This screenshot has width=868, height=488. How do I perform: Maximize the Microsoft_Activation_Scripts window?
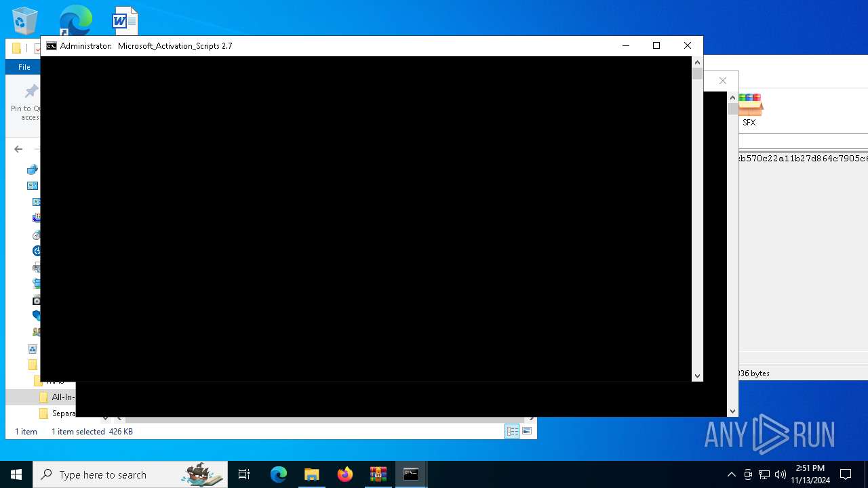pyautogui.click(x=656, y=45)
